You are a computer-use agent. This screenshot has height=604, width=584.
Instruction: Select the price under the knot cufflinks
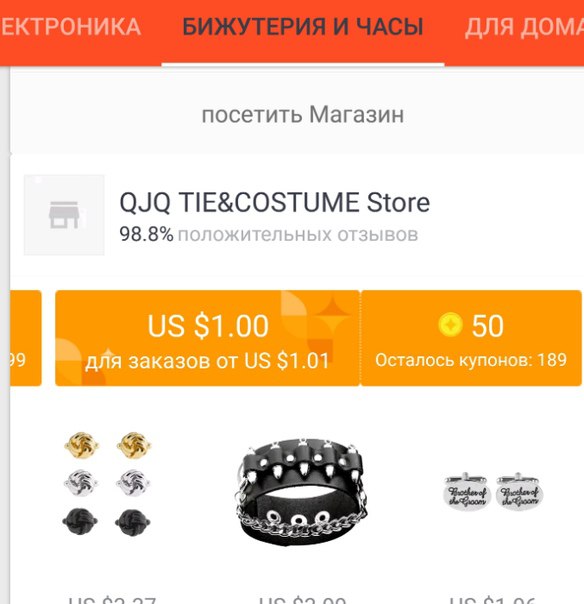pyautogui.click(x=112, y=600)
